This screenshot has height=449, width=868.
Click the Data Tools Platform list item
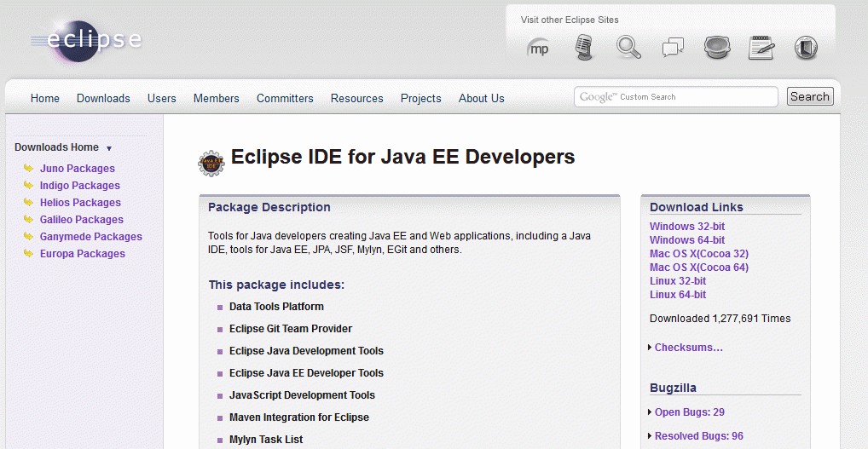(x=276, y=307)
